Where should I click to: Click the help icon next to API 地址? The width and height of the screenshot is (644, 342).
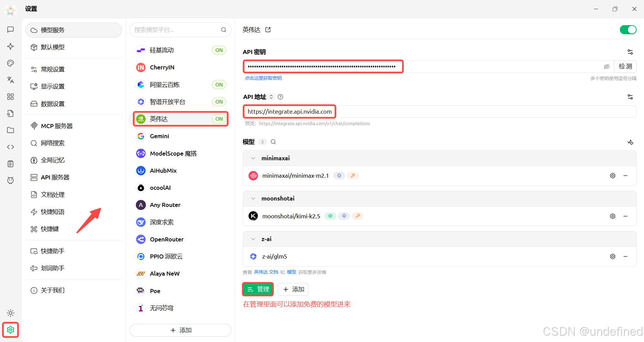tap(280, 97)
